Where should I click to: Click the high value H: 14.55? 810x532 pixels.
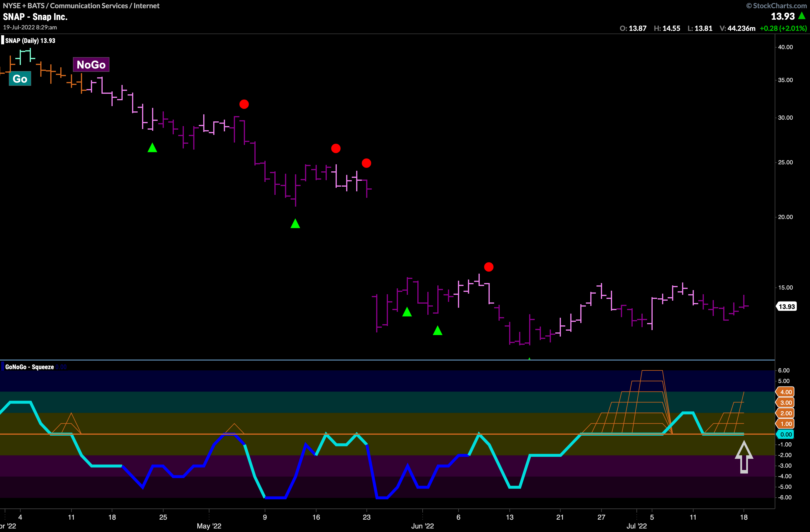click(667, 28)
